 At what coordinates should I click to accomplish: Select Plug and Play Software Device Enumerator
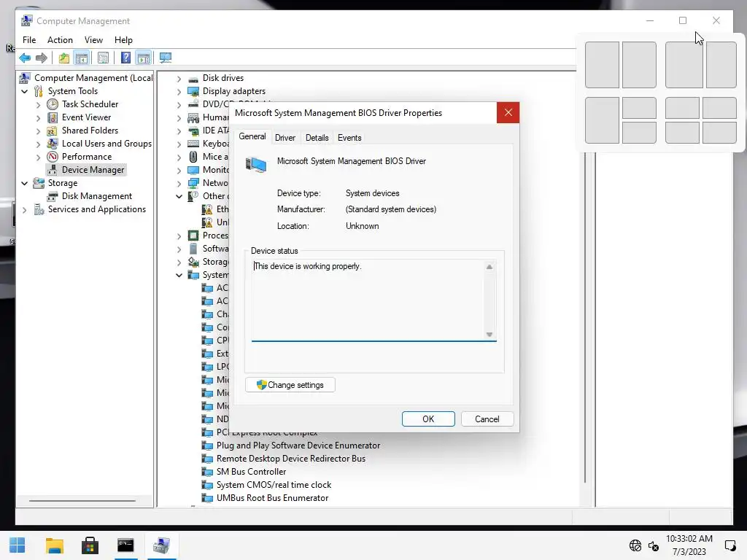click(298, 446)
